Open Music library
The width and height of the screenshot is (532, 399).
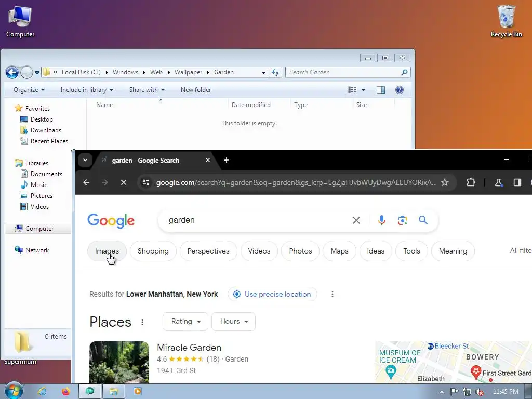(34, 185)
